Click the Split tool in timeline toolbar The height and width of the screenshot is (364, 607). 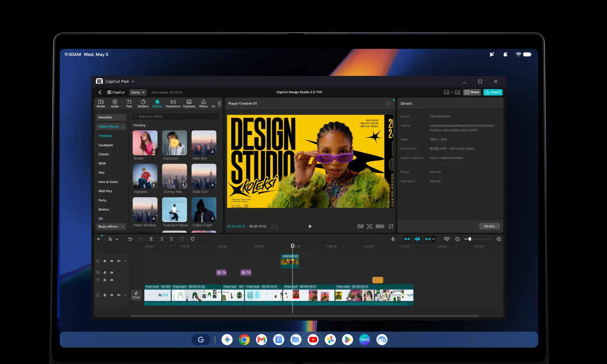pyautogui.click(x=151, y=239)
